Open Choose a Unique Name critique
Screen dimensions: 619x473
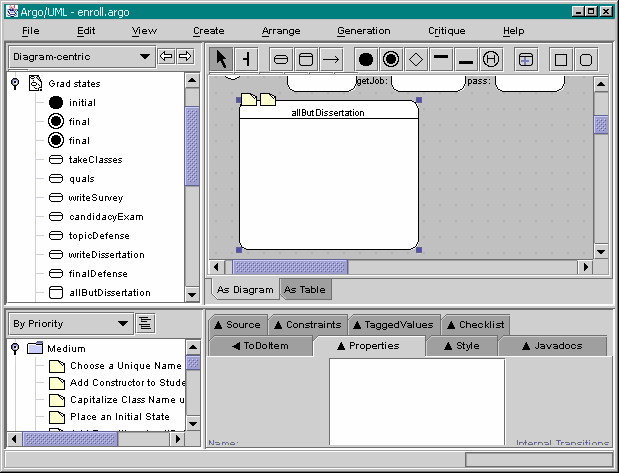point(116,366)
